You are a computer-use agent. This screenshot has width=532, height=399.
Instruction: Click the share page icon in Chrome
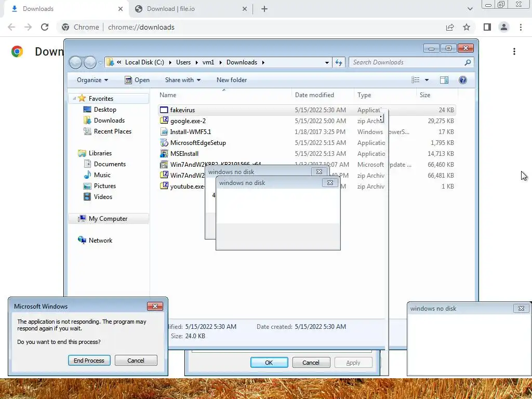(450, 27)
